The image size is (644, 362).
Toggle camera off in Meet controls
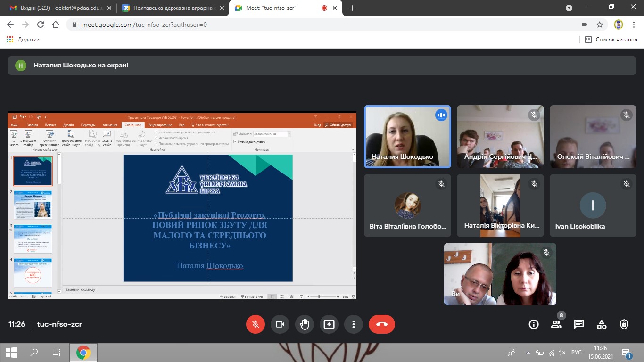[x=280, y=324]
